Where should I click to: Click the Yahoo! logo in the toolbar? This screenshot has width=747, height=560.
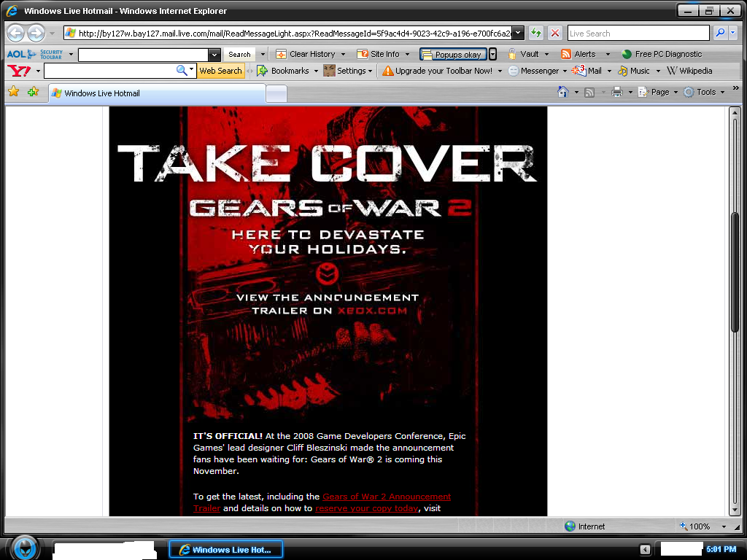tap(20, 71)
